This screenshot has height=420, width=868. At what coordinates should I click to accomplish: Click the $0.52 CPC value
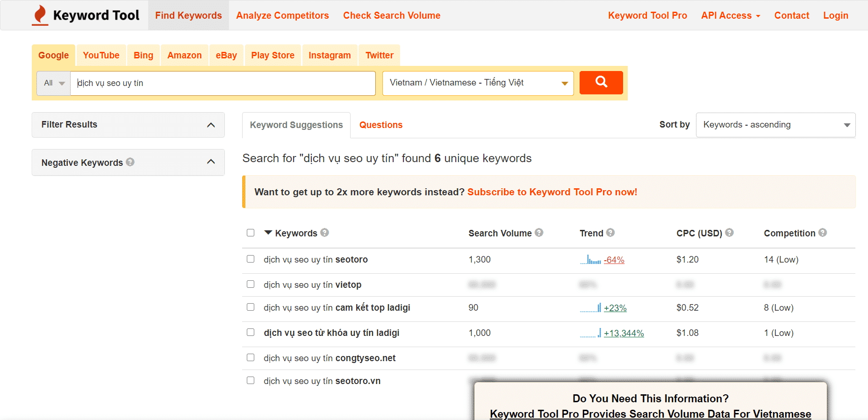(688, 307)
